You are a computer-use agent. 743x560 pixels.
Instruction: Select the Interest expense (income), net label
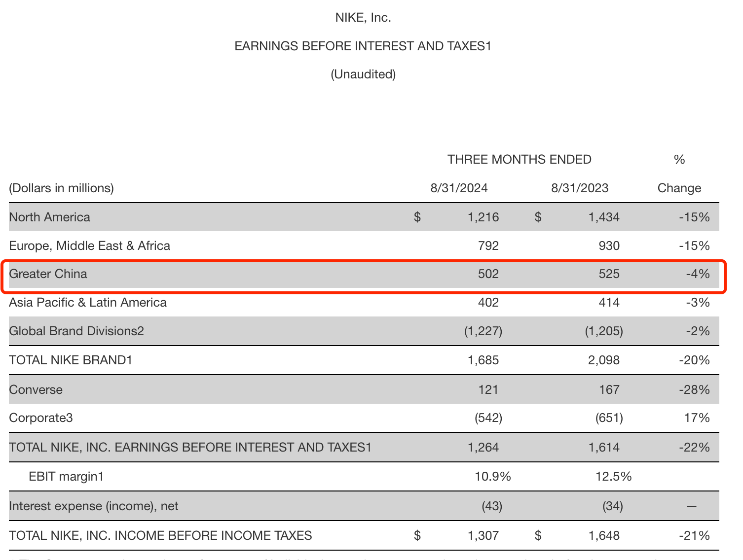pyautogui.click(x=93, y=506)
